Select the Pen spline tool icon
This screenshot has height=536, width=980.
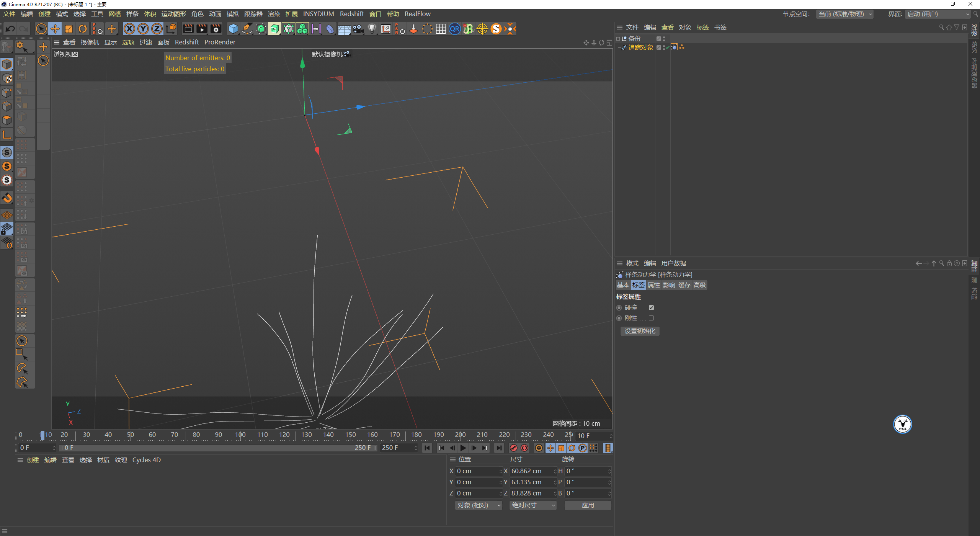247,29
